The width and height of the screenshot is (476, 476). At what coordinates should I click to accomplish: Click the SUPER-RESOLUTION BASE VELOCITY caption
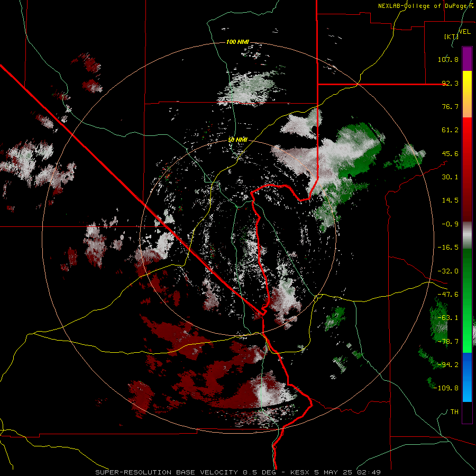[x=168, y=472]
